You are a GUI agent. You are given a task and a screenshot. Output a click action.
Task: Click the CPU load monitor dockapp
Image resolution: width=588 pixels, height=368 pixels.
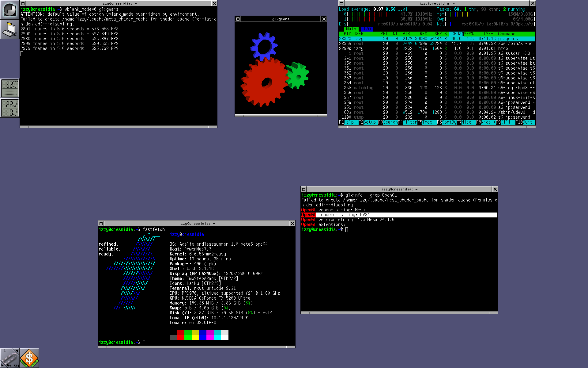10,88
